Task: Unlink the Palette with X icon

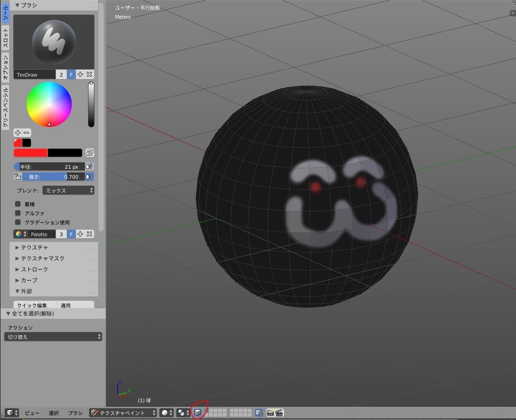Action: tap(90, 234)
